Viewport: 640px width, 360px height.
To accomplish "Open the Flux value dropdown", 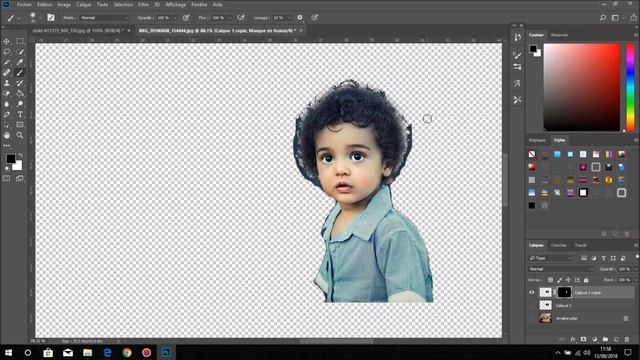I will [229, 18].
